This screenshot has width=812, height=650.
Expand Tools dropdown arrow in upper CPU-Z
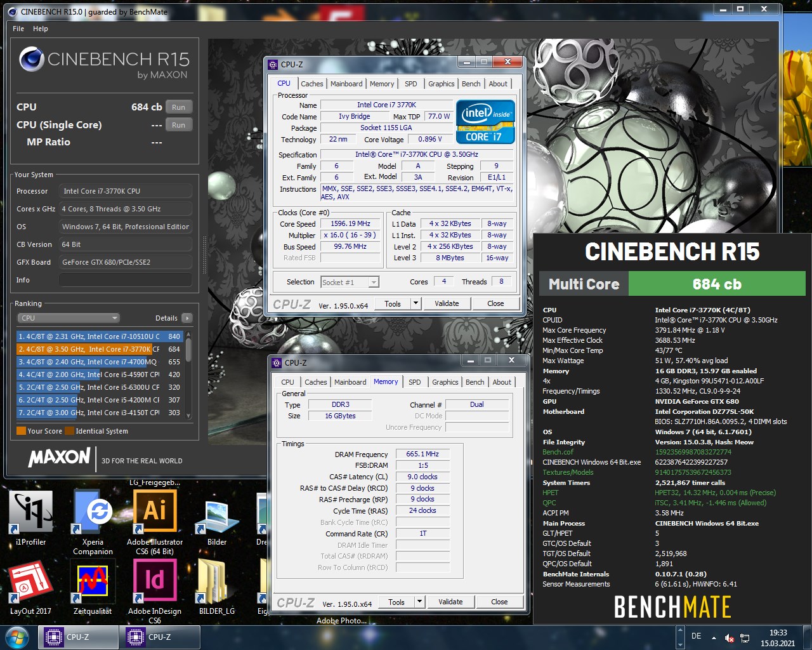(x=416, y=303)
